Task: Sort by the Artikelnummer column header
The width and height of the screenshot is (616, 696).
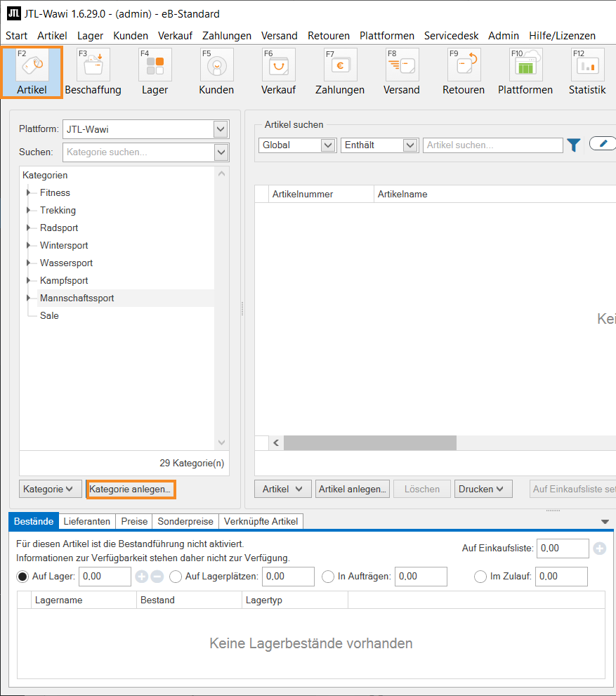Action: [x=321, y=195]
